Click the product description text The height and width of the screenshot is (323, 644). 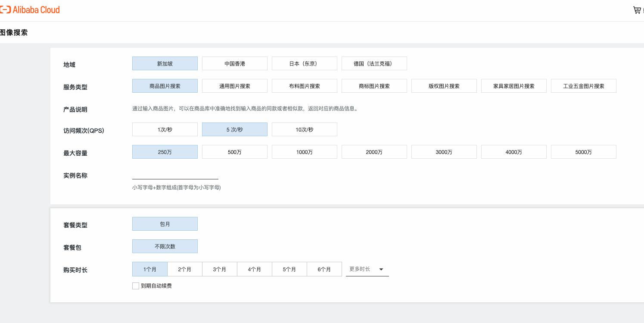pos(245,109)
